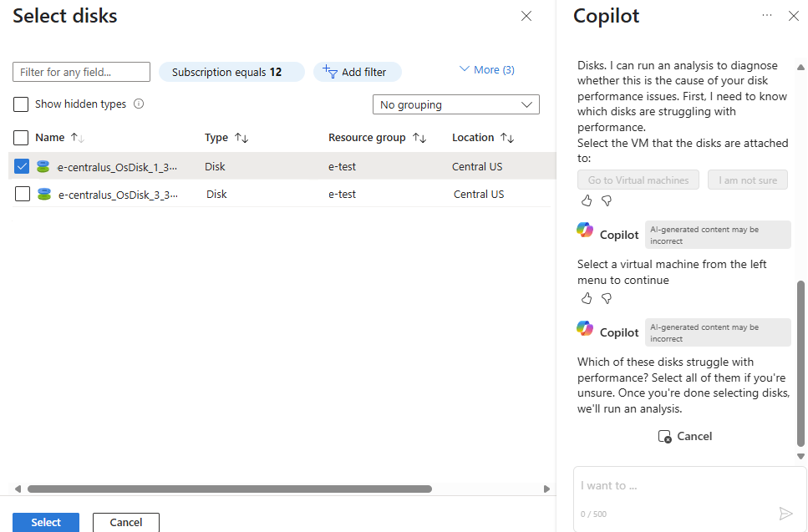Image resolution: width=808 pixels, height=532 pixels.
Task: Focus the Filter for any field box
Action: point(82,72)
